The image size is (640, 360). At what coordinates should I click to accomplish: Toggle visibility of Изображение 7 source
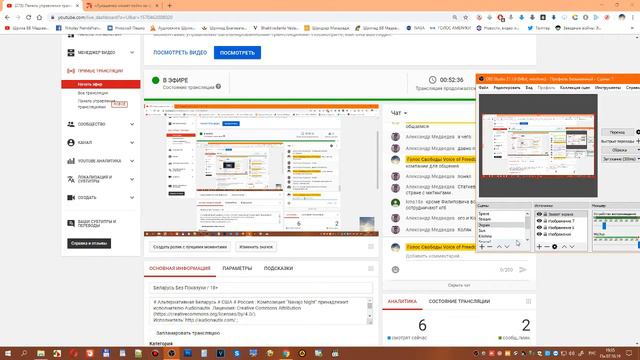(539, 221)
